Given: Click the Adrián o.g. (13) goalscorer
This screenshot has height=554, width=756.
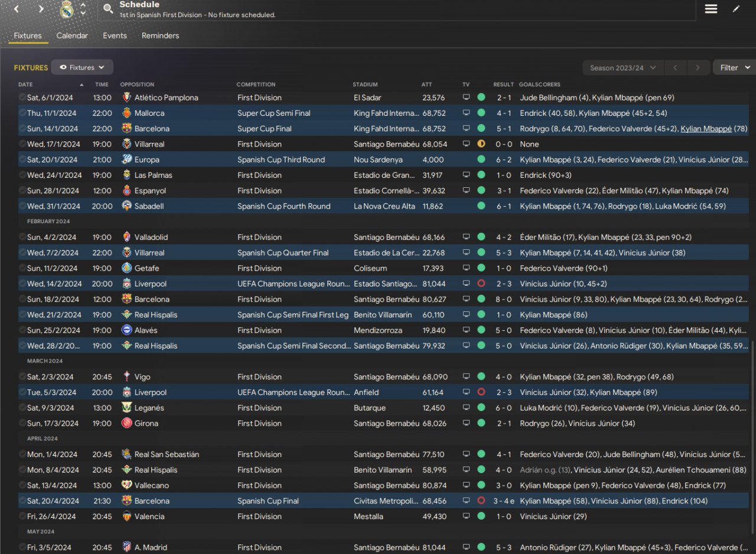Looking at the screenshot, I should point(546,470).
